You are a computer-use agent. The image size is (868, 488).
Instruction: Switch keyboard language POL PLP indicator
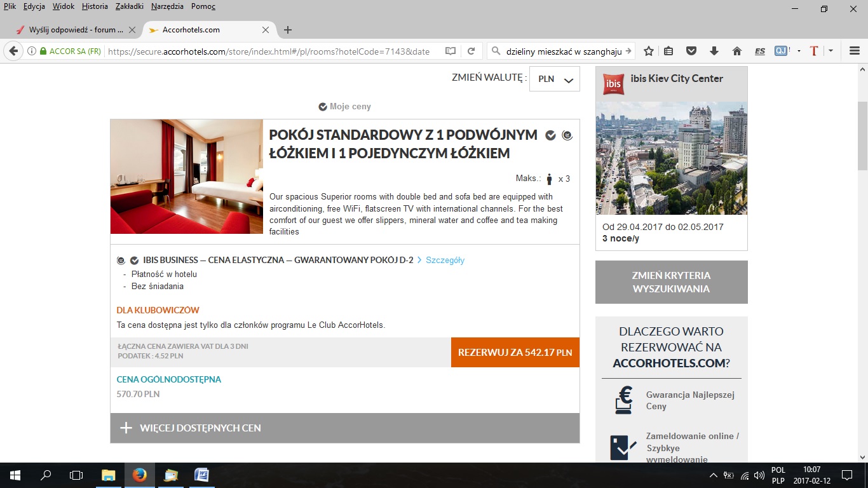click(778, 475)
